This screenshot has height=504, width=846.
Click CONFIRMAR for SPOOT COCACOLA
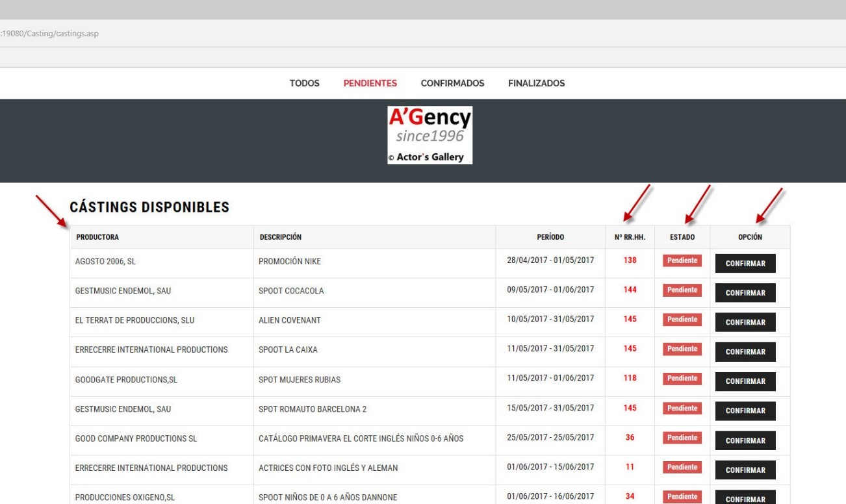tap(745, 293)
